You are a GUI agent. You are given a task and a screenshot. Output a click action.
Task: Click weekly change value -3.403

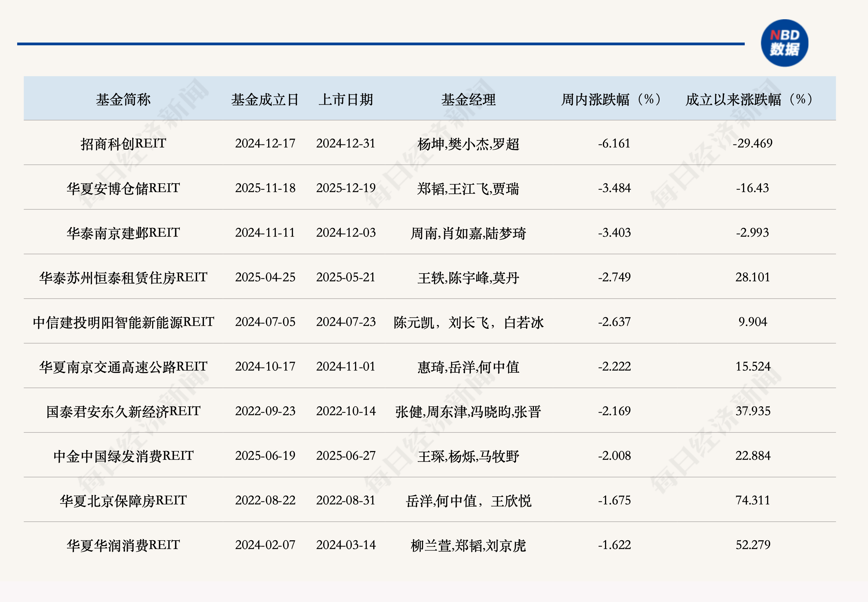point(614,232)
